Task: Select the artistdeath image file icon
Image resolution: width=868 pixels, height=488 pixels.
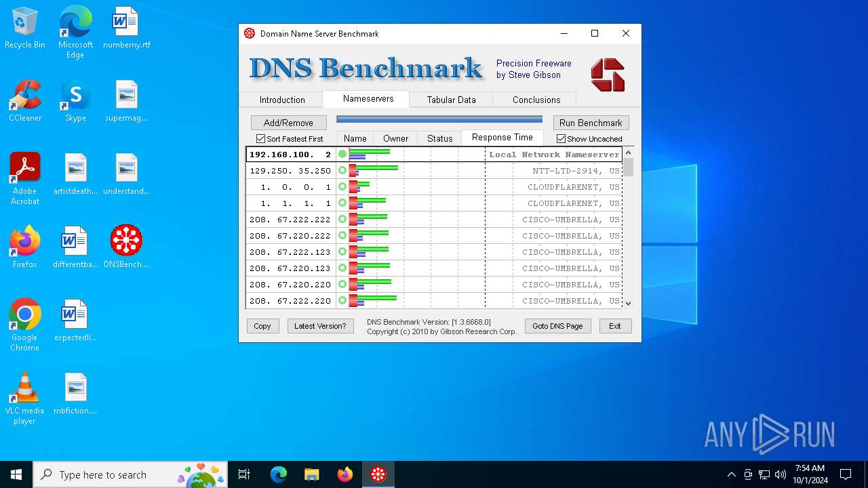Action: coord(75,175)
